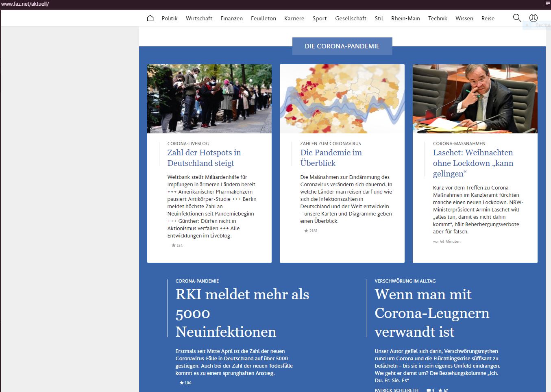Click the star rating showing 154
551x392 pixels.
pyautogui.click(x=177, y=245)
